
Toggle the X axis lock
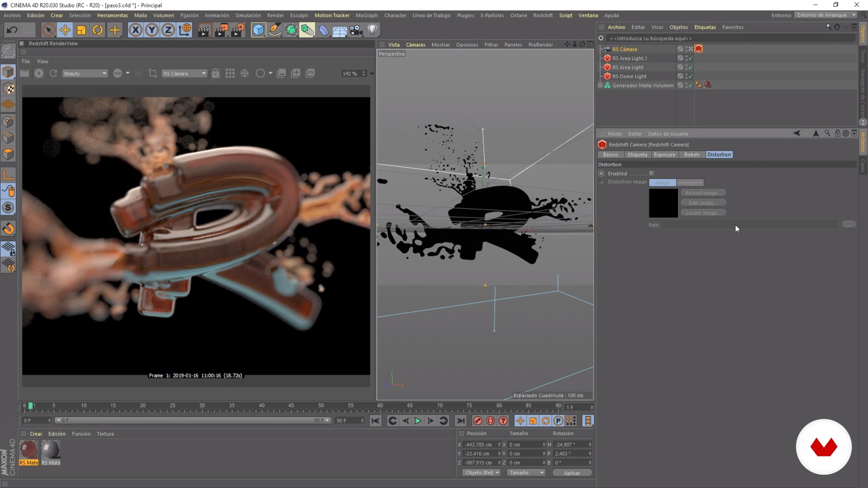135,30
